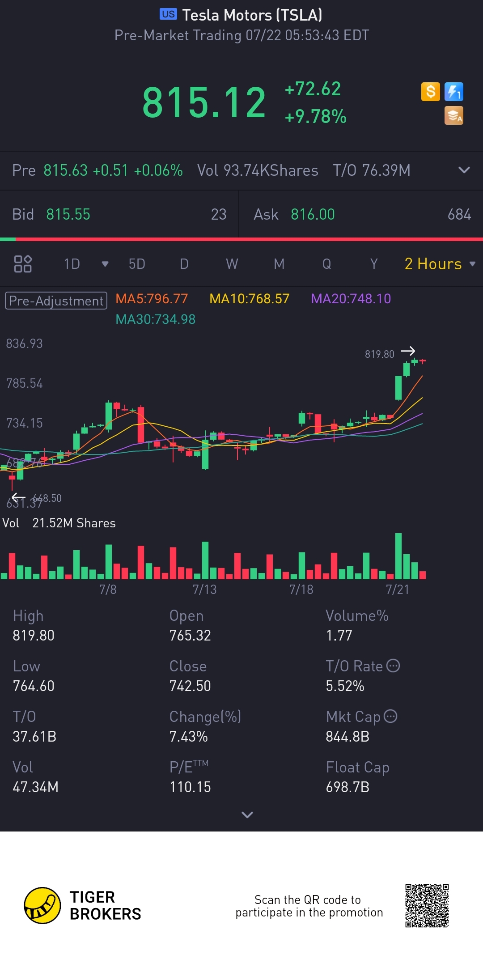Expand the pre-market details chevron
This screenshot has height=980, width=483.
click(x=464, y=170)
